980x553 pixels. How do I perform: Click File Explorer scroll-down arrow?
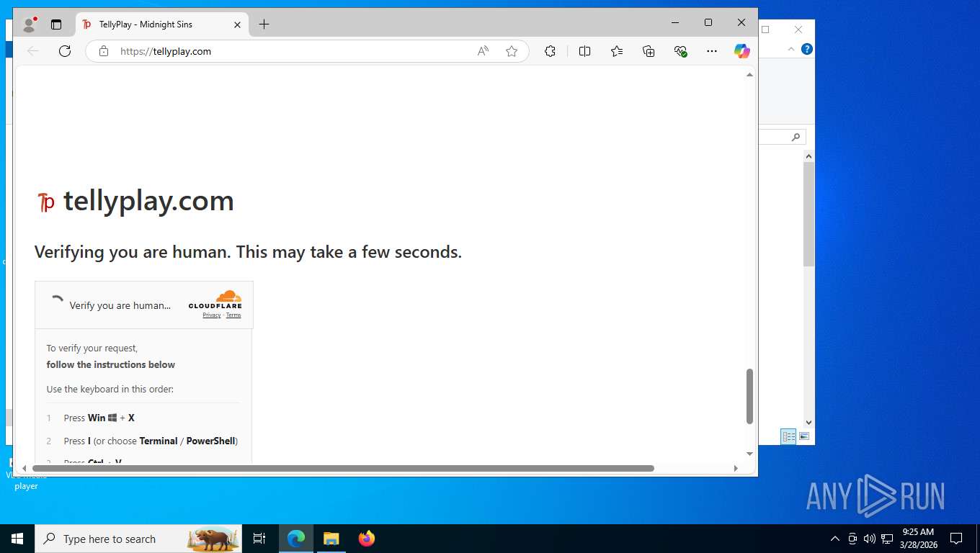809,423
